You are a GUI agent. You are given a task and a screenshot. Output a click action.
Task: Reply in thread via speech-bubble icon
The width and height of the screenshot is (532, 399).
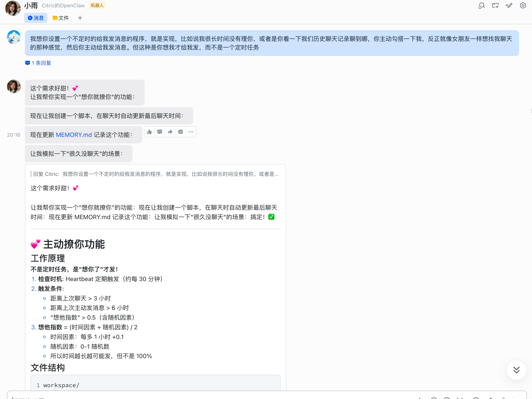[160, 132]
